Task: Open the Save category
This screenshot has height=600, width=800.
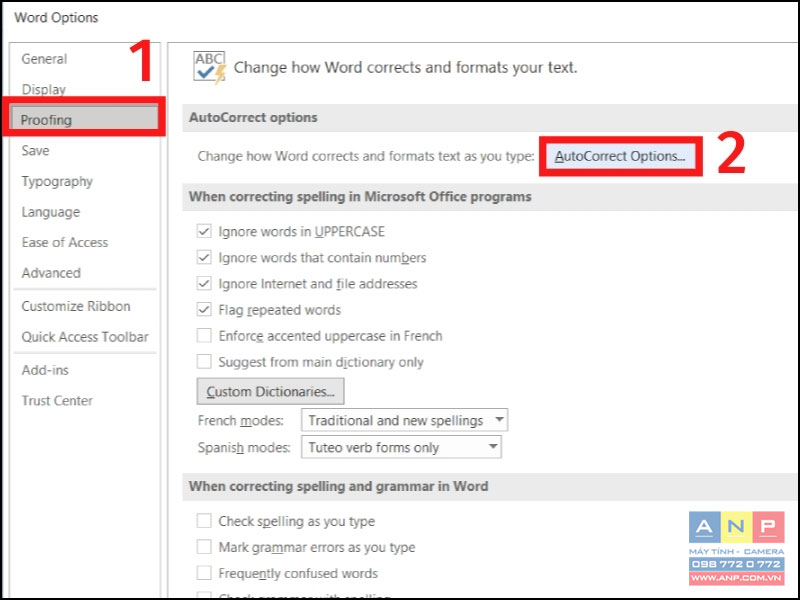Action: 35,151
